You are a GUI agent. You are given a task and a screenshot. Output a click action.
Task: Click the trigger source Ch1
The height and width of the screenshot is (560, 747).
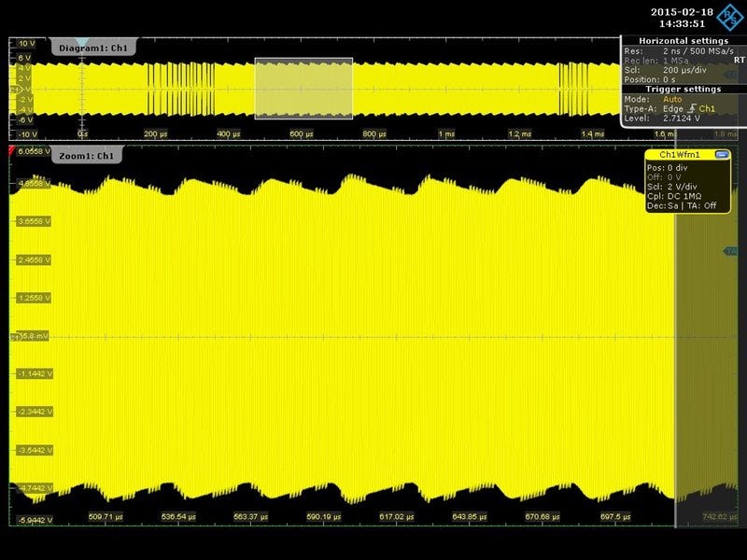pyautogui.click(x=707, y=108)
